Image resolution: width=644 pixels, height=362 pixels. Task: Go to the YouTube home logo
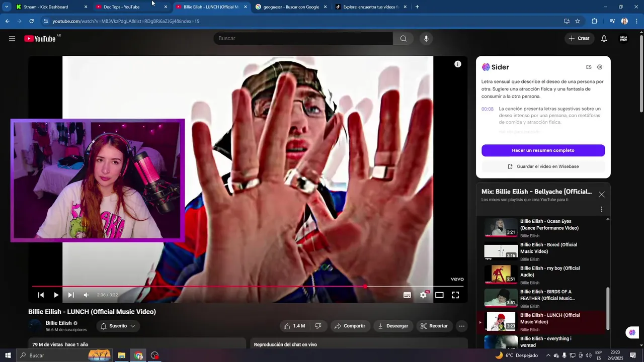click(40, 39)
